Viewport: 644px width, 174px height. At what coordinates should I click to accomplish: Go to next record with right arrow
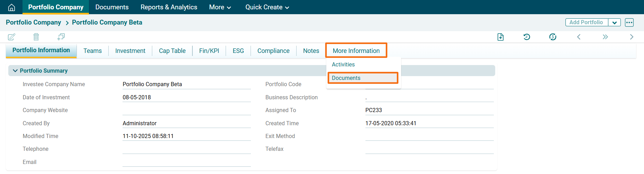(x=632, y=37)
